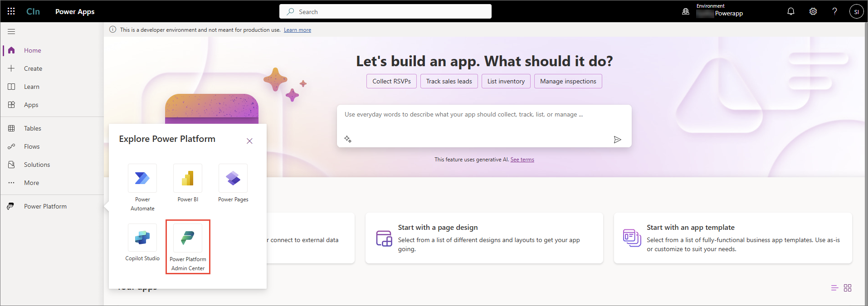Click the Manage inspections suggestion

tap(568, 81)
